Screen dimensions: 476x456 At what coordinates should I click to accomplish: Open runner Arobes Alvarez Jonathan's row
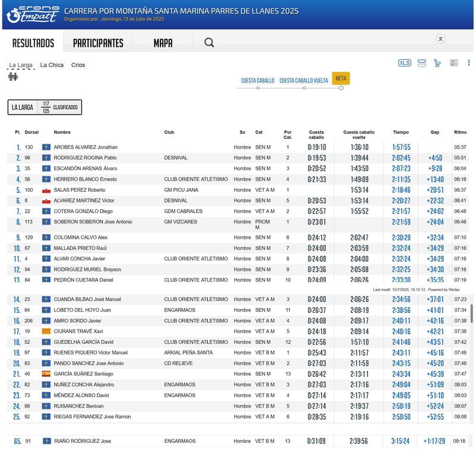(86, 147)
